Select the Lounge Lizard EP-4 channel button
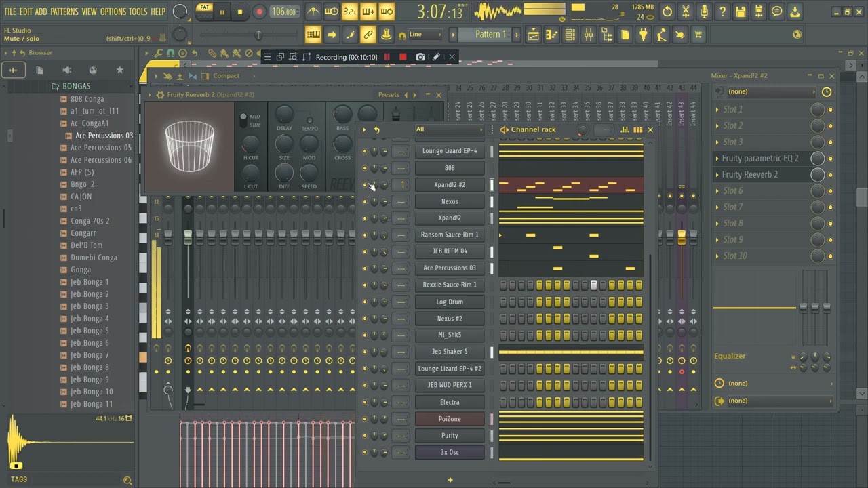 click(x=450, y=151)
